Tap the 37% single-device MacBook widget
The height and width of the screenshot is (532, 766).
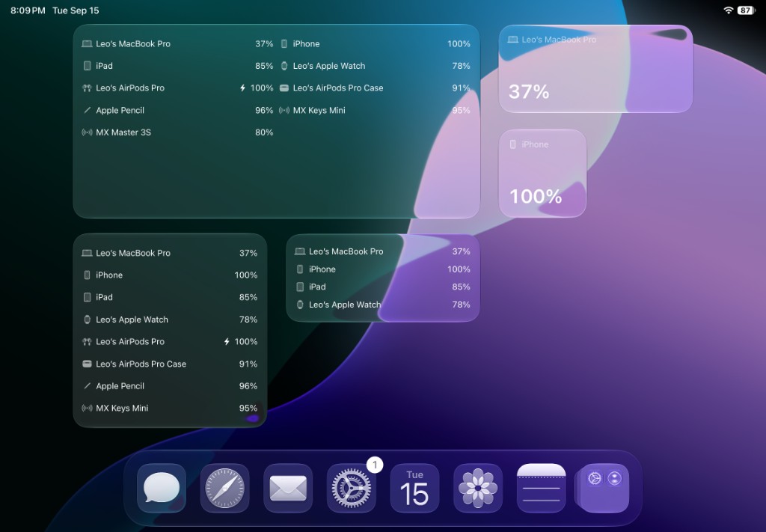click(595, 68)
